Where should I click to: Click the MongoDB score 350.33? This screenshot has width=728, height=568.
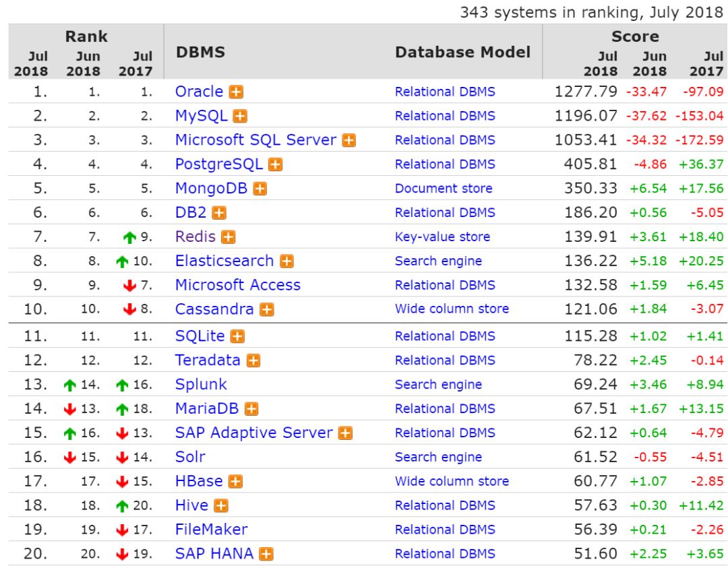pyautogui.click(x=590, y=189)
